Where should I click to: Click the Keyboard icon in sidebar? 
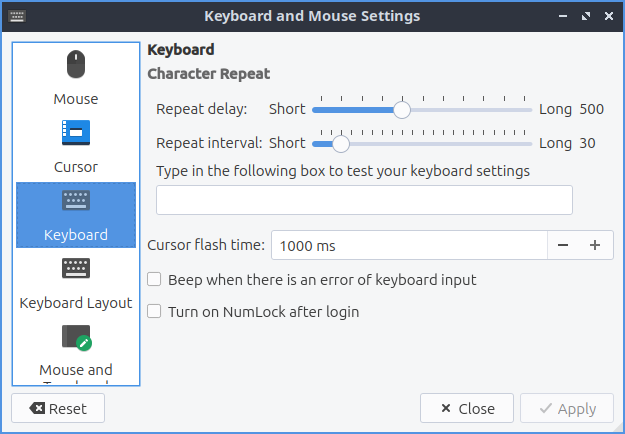click(x=76, y=200)
